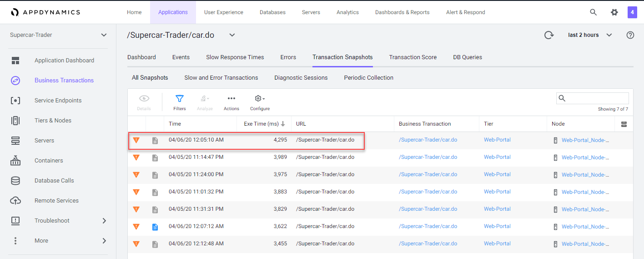This screenshot has height=259, width=644.
Task: Go to the Home menu
Action: 134,12
